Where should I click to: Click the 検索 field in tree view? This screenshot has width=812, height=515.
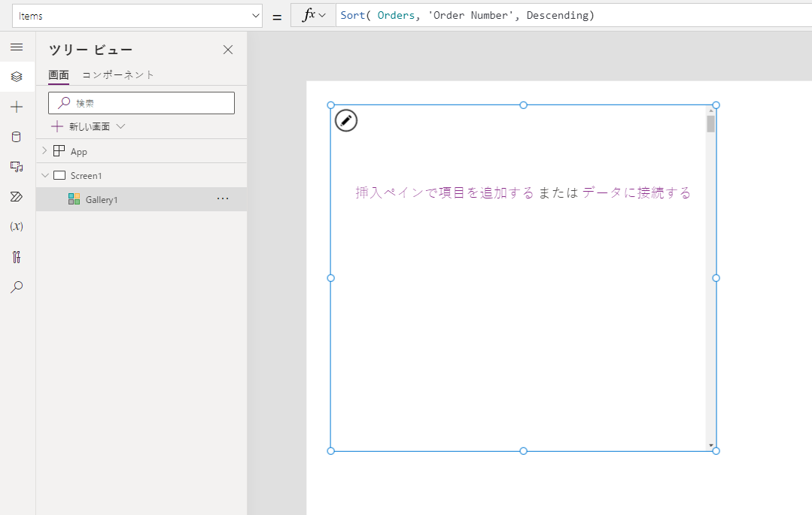(141, 103)
